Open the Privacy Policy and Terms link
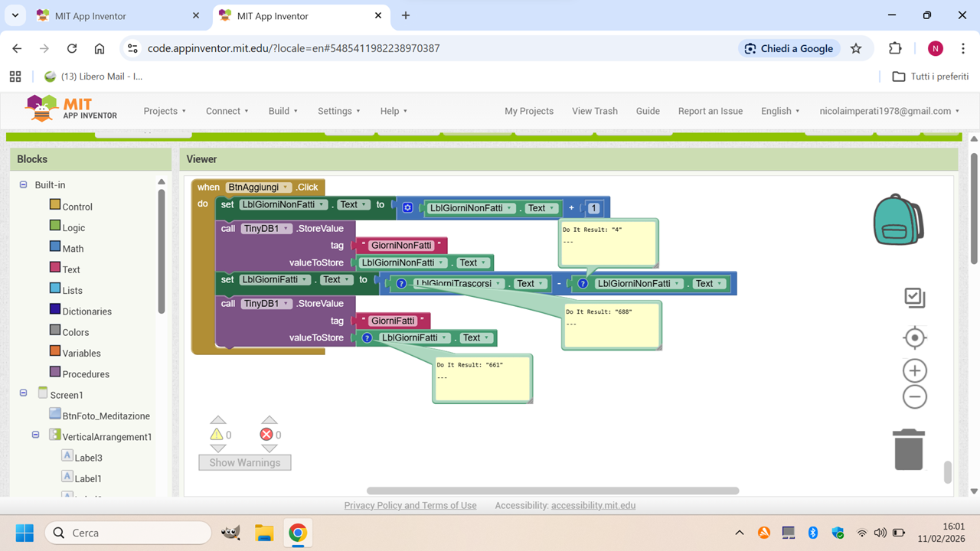The image size is (980, 551). pos(410,506)
